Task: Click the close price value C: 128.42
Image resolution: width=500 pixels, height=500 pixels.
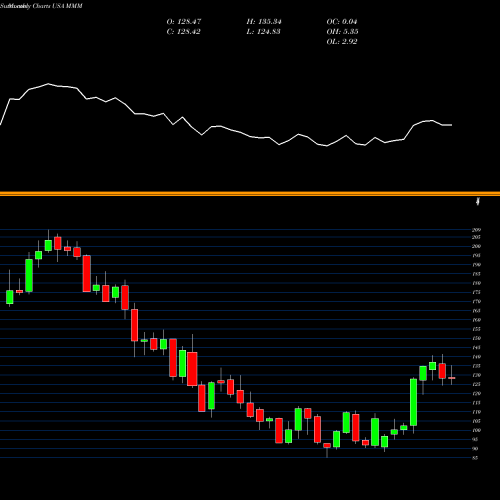Action: tap(183, 32)
